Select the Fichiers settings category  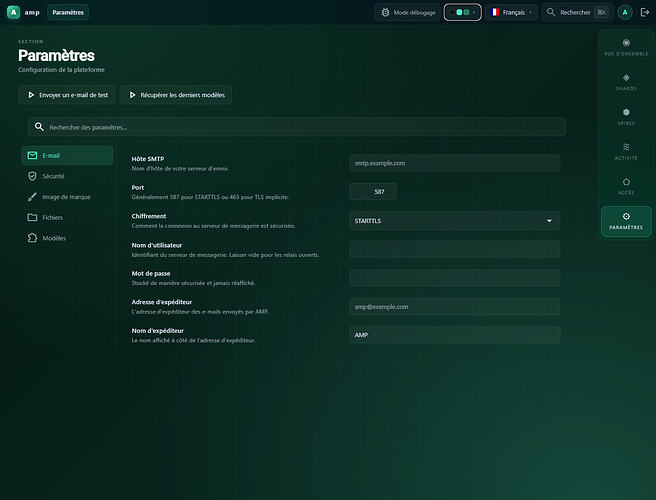67,217
